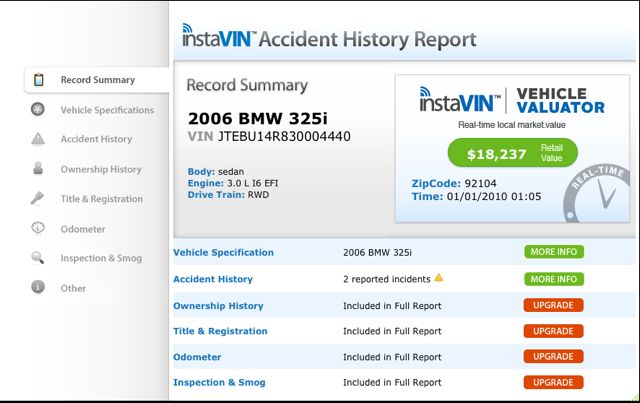Click the instaVIN logo in the header

pyautogui.click(x=219, y=36)
